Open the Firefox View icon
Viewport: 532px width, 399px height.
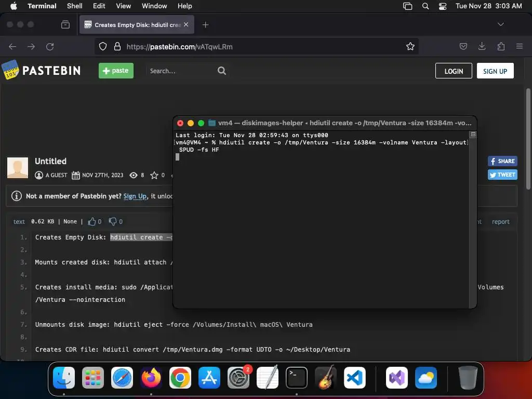(65, 24)
